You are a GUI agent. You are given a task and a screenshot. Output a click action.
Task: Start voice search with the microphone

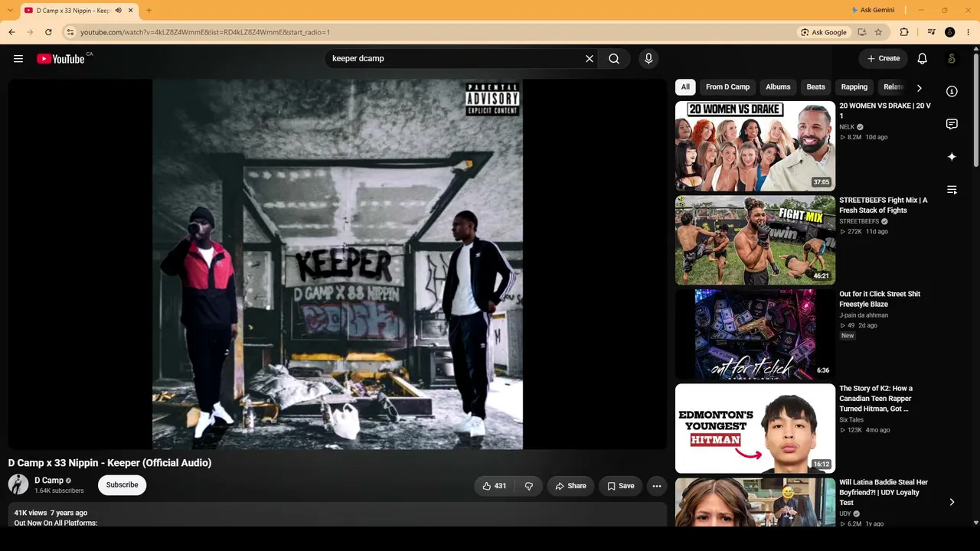tap(648, 59)
